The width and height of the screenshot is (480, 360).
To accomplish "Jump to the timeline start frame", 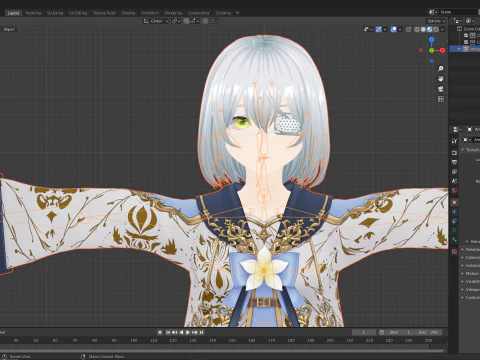I will (168, 332).
